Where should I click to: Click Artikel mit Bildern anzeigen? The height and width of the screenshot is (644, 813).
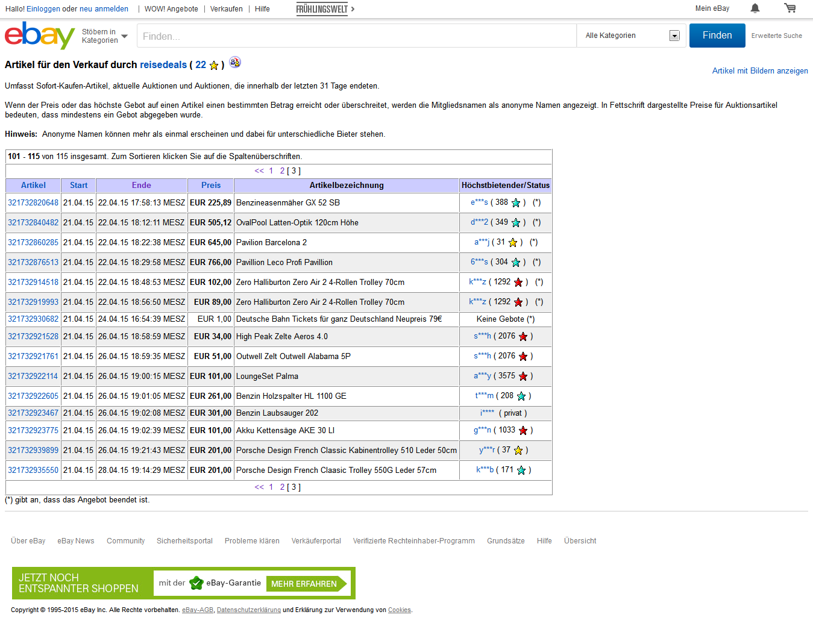760,70
